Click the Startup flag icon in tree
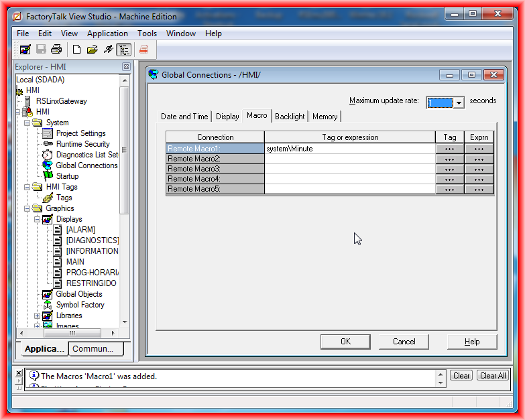525x420 pixels. [48, 176]
